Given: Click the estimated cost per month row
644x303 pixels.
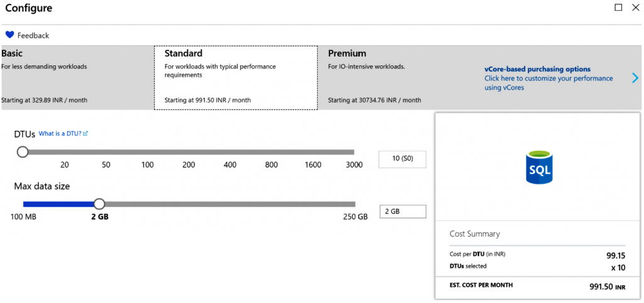Looking at the screenshot, I should pos(537,286).
